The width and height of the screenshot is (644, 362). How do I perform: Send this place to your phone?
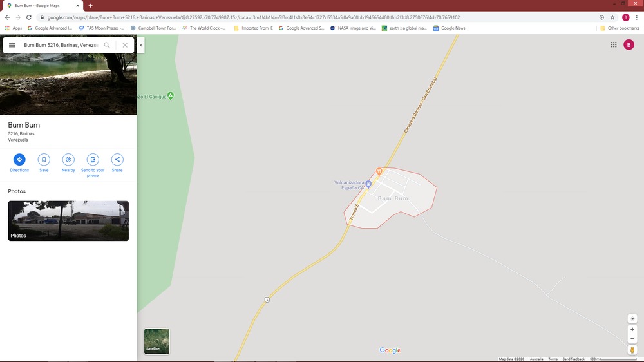tap(93, 160)
